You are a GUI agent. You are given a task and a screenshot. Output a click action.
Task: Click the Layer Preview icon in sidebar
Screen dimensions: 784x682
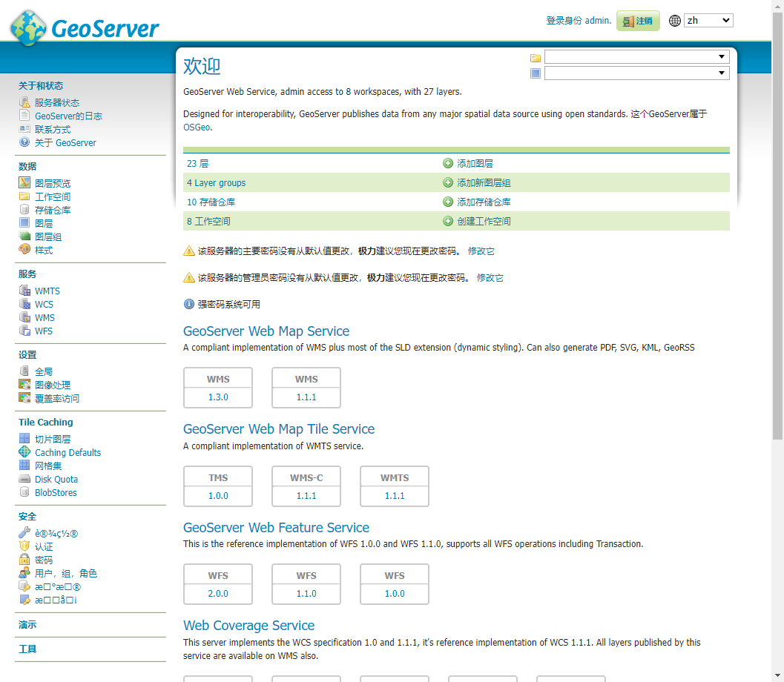pyautogui.click(x=24, y=183)
